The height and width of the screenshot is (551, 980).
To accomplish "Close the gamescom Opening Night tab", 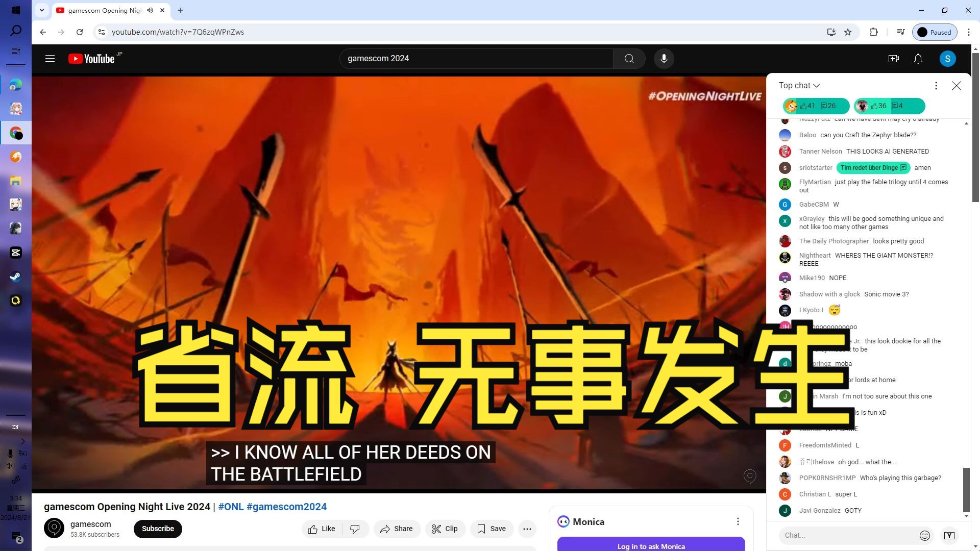I will 162,10.
